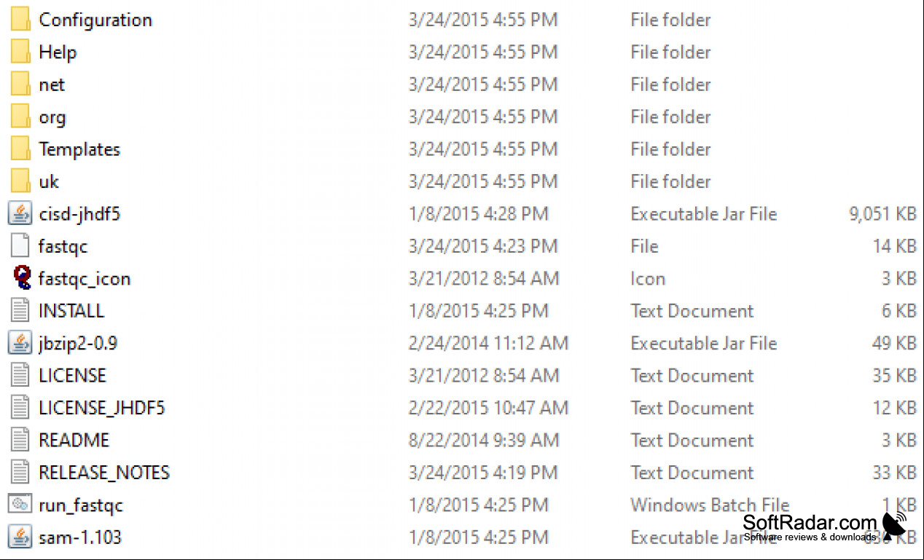Select the cisd-jhdf5 file name
Viewport: 924px width, 560px height.
79,214
